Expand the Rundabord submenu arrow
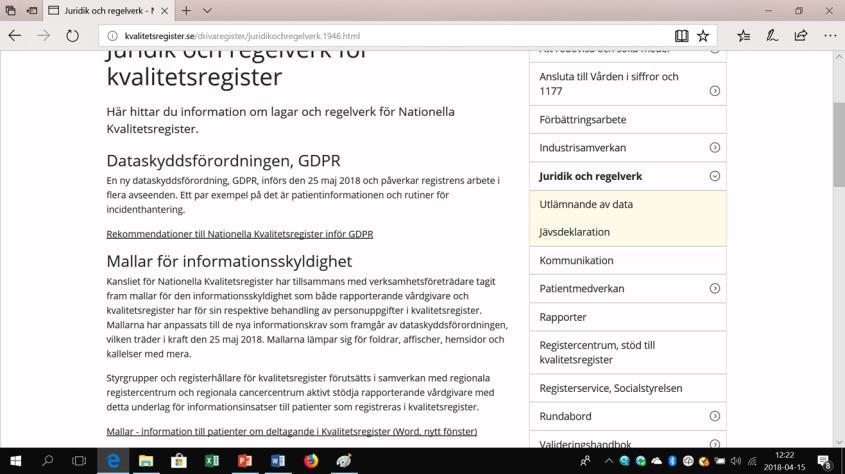This screenshot has width=845, height=474. pyautogui.click(x=715, y=416)
